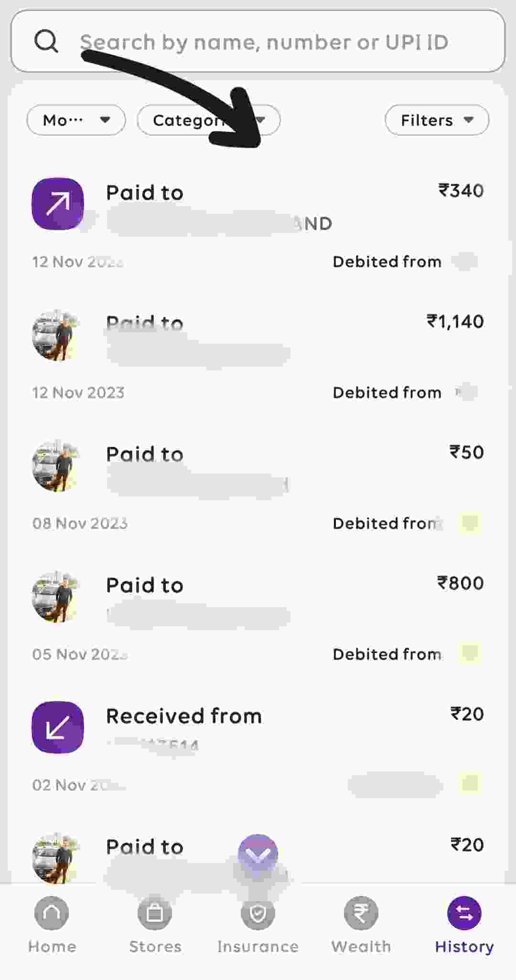The width and height of the screenshot is (516, 980).
Task: Open the Filters dropdown
Action: pos(437,120)
